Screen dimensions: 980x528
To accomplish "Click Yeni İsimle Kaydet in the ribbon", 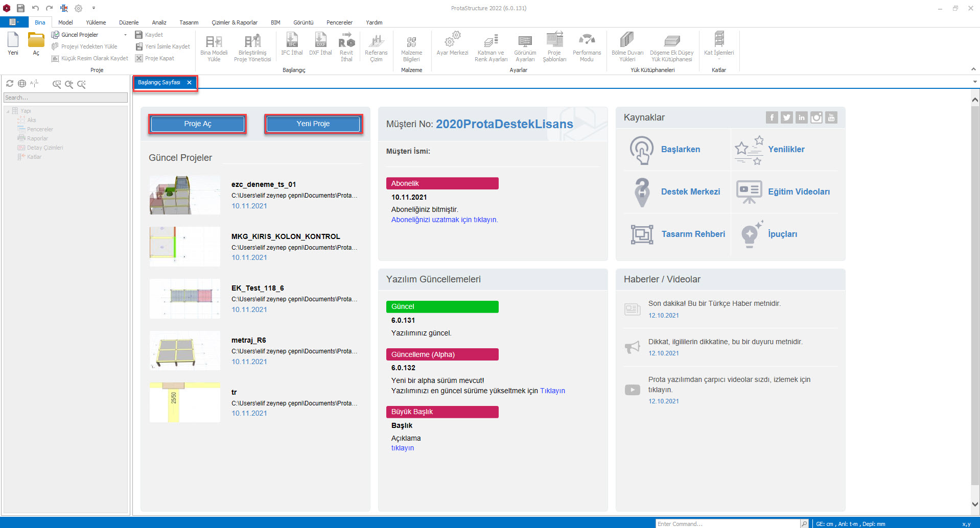I will click(162, 46).
